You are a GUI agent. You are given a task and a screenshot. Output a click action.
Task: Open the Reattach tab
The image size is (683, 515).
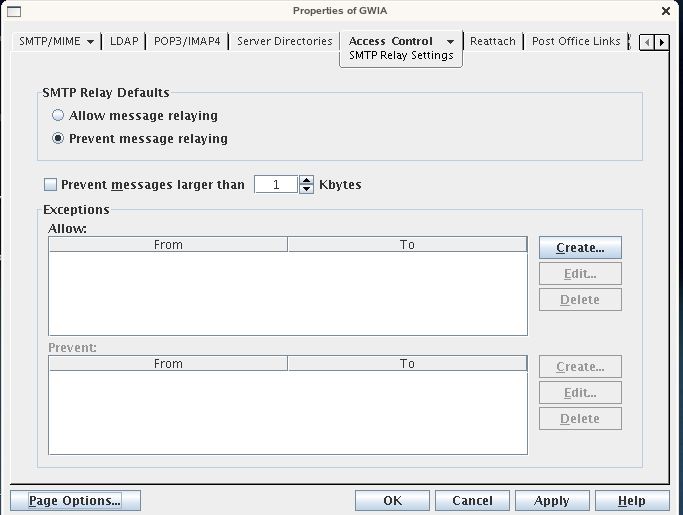pyautogui.click(x=493, y=41)
